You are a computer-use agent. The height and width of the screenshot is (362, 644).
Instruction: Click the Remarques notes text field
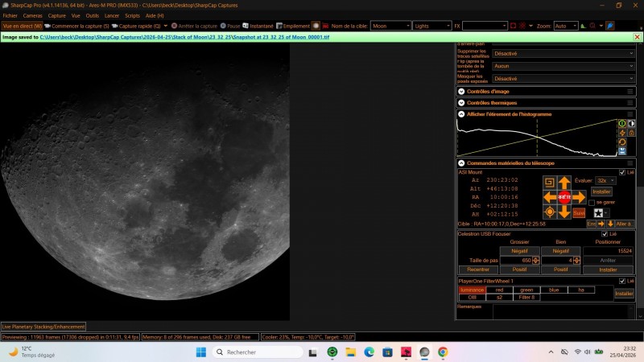coord(564,312)
